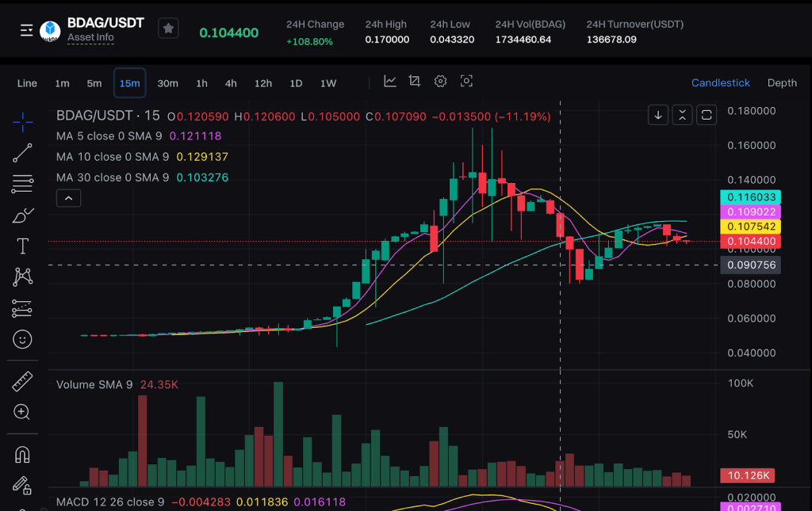
Task: Click the magenta MA price label
Action: click(750, 212)
